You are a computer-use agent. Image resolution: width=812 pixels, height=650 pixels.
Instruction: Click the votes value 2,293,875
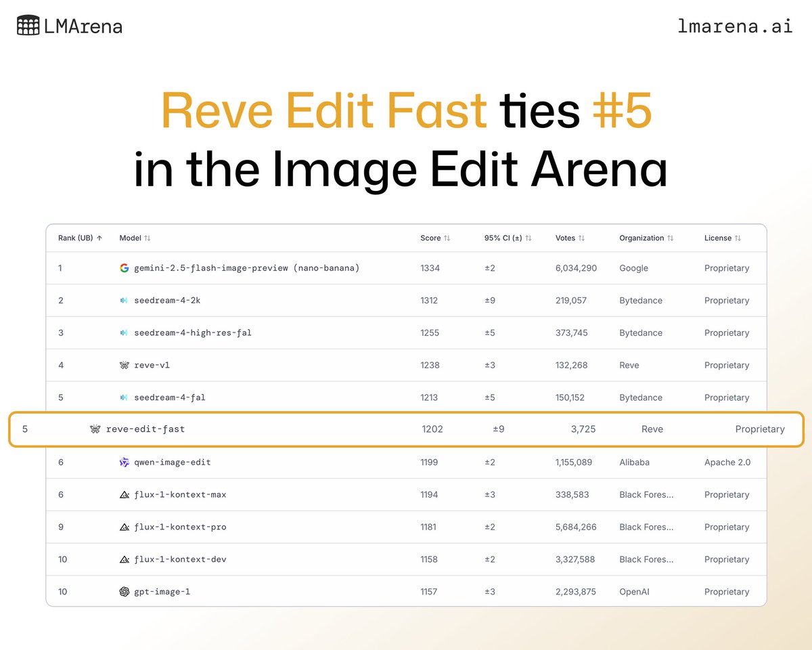click(x=576, y=592)
